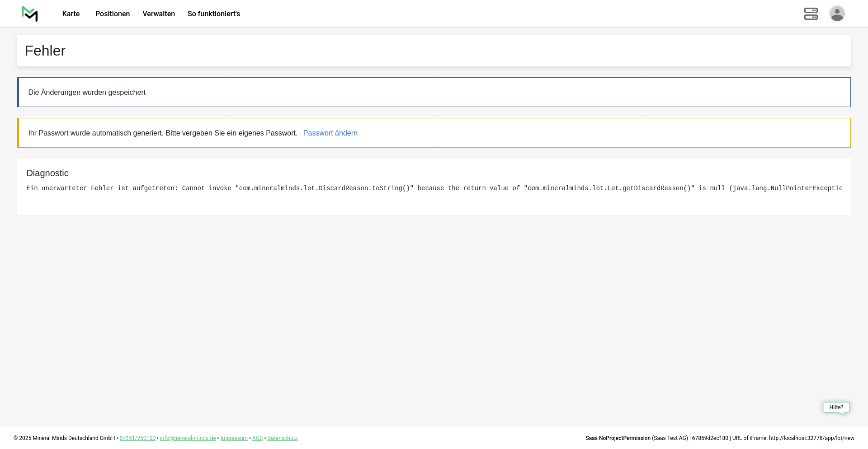Click the NullPointerException error message text
The width and height of the screenshot is (868, 449).
click(x=434, y=188)
